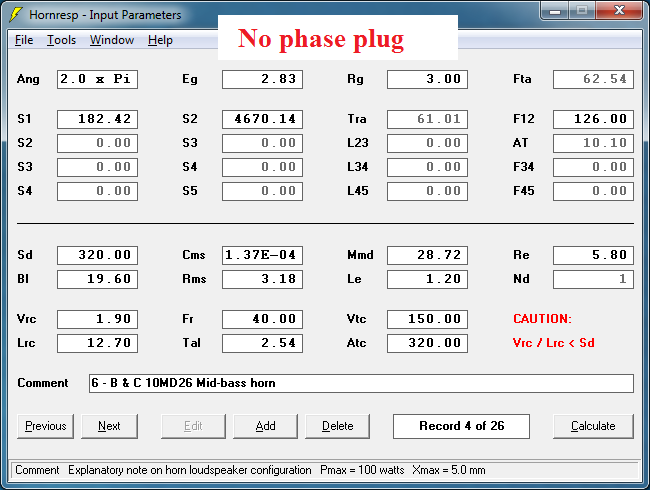Select the Atc field 320.00
Screen dimensions: 651x492
(x=427, y=343)
